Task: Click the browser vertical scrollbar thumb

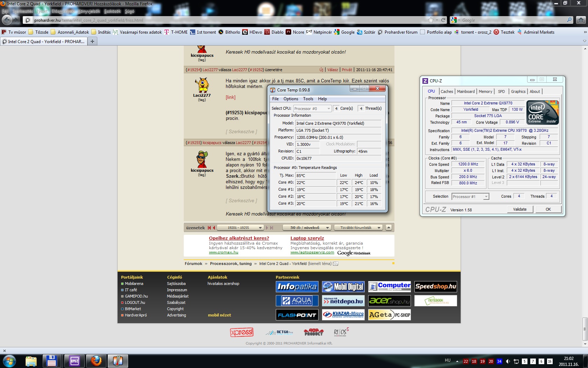Action: click(585, 329)
